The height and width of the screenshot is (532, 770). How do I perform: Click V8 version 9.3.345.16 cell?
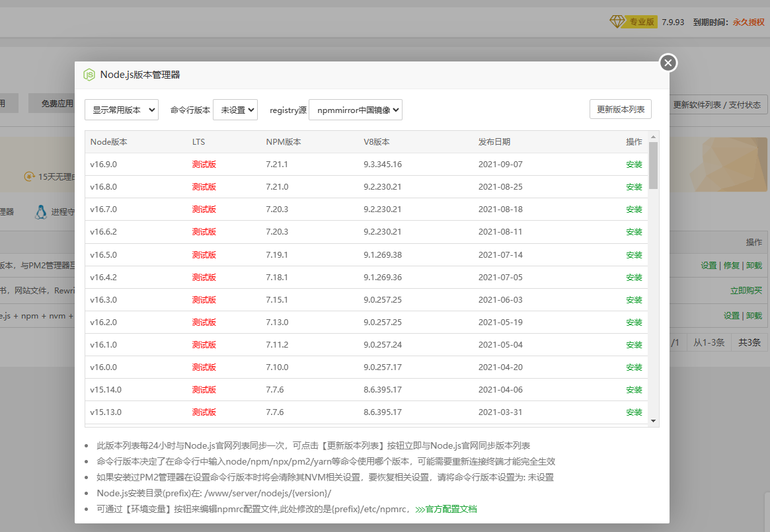tap(383, 164)
